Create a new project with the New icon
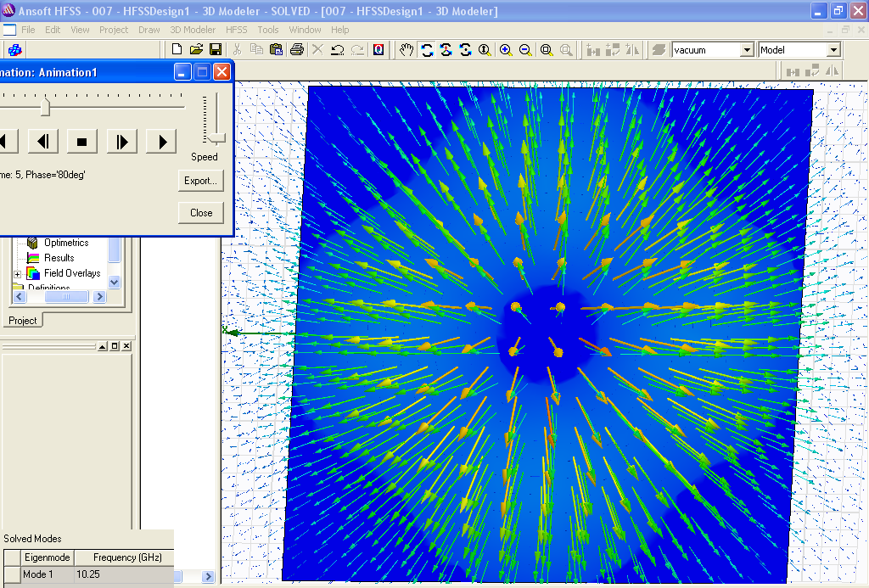The height and width of the screenshot is (588, 869). pyautogui.click(x=177, y=49)
